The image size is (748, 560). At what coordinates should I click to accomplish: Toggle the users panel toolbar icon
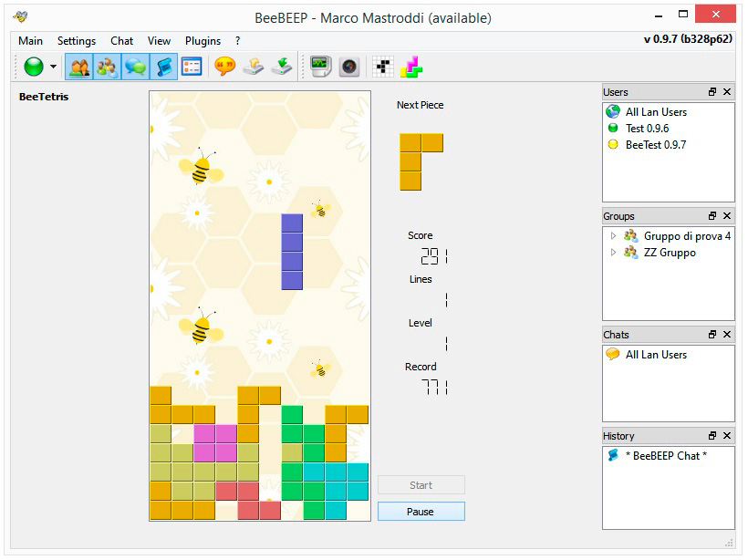pyautogui.click(x=79, y=67)
